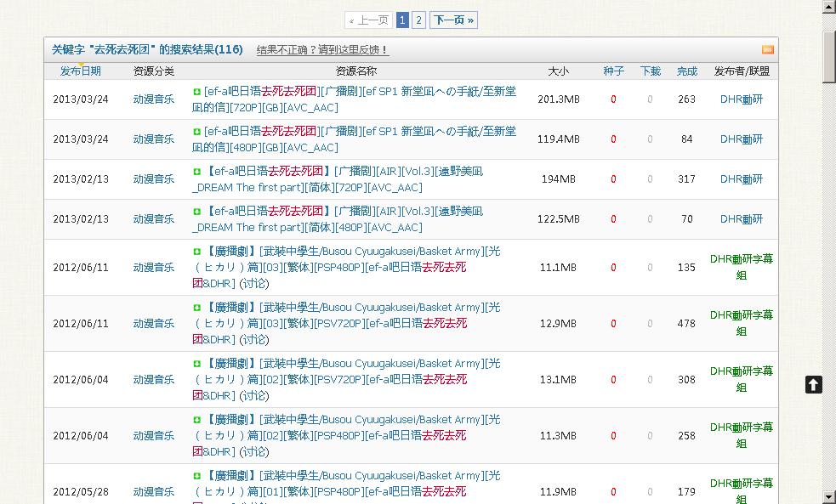Open DHR動研 publisher in 201.3MB row
This screenshot has width=836, height=504.
[x=742, y=99]
